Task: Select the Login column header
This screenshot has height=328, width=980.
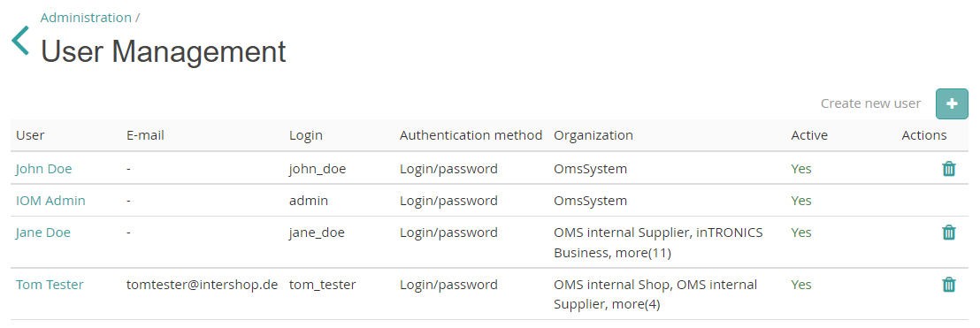Action: (305, 135)
